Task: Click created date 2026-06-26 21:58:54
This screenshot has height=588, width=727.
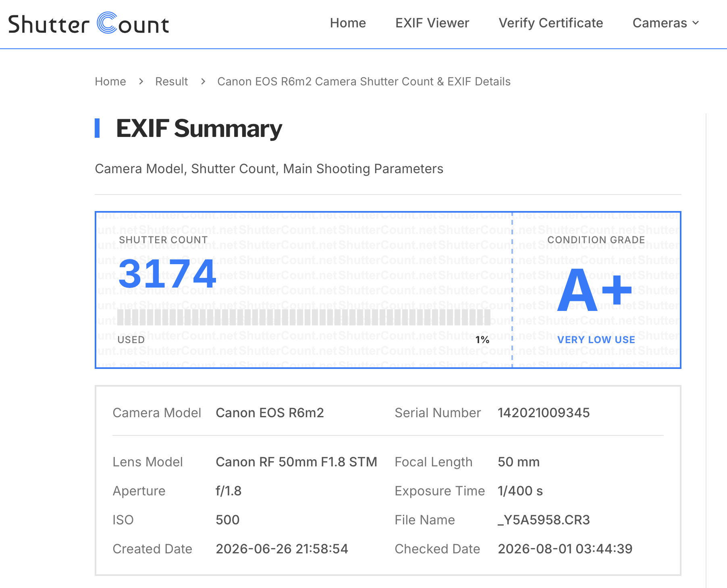Action: pos(282,549)
